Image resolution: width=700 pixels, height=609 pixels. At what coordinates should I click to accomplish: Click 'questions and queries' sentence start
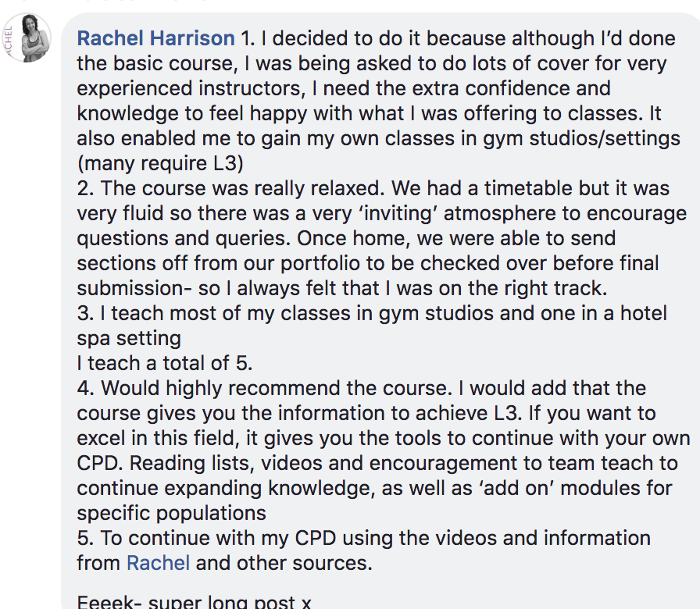pos(184,238)
